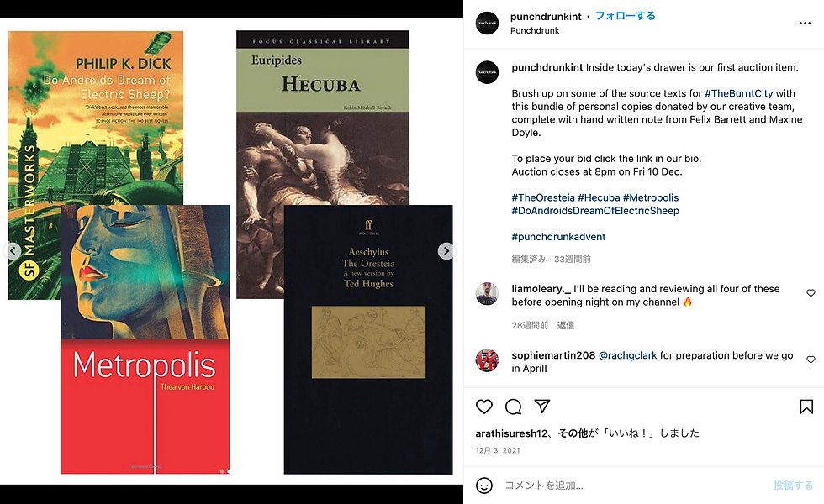824x504 pixels.
Task: Save post with the bookmark icon
Action: pos(806,407)
